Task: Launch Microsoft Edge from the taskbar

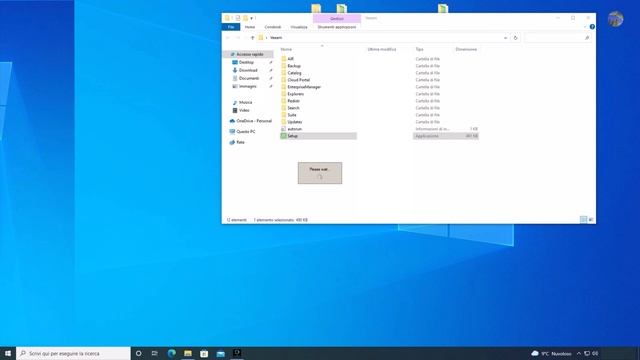Action: 171,353
